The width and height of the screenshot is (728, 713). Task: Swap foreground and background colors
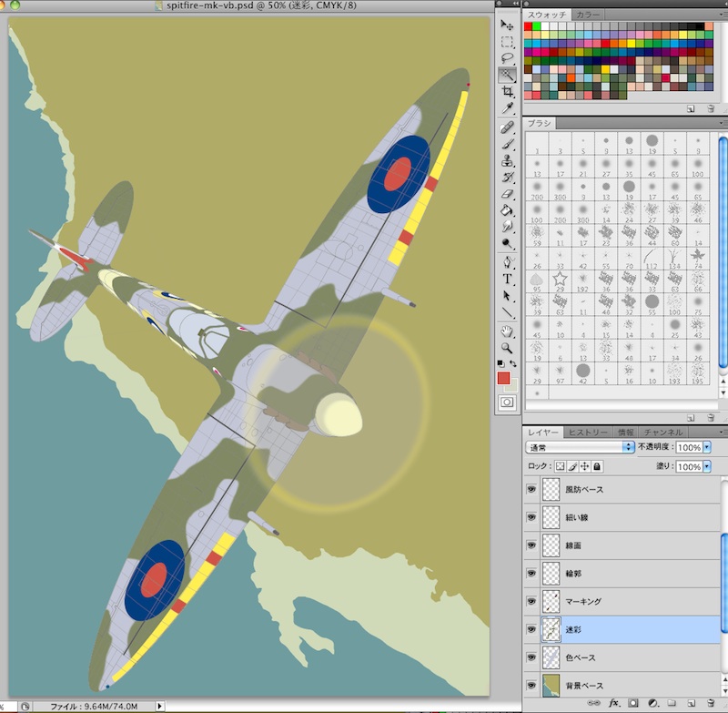pyautogui.click(x=512, y=363)
